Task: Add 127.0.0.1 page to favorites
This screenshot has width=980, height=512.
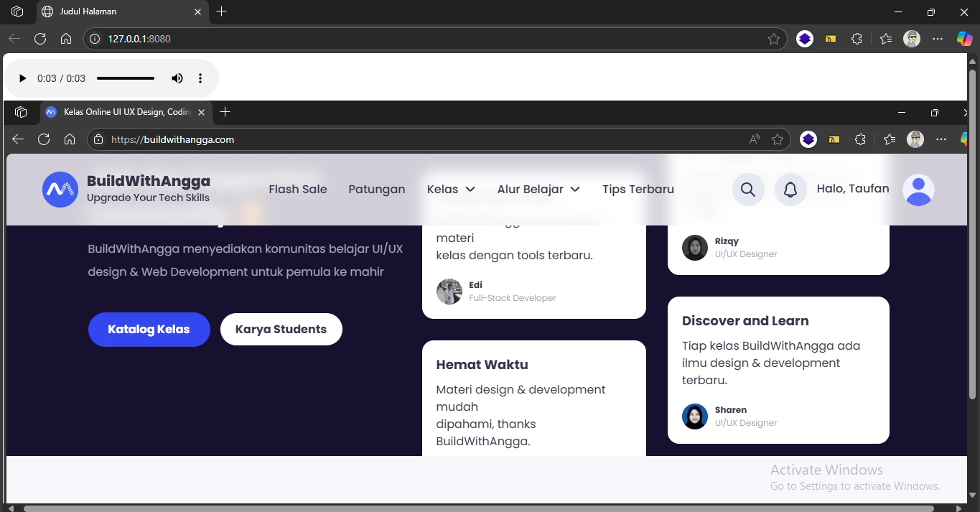Action: (774, 39)
